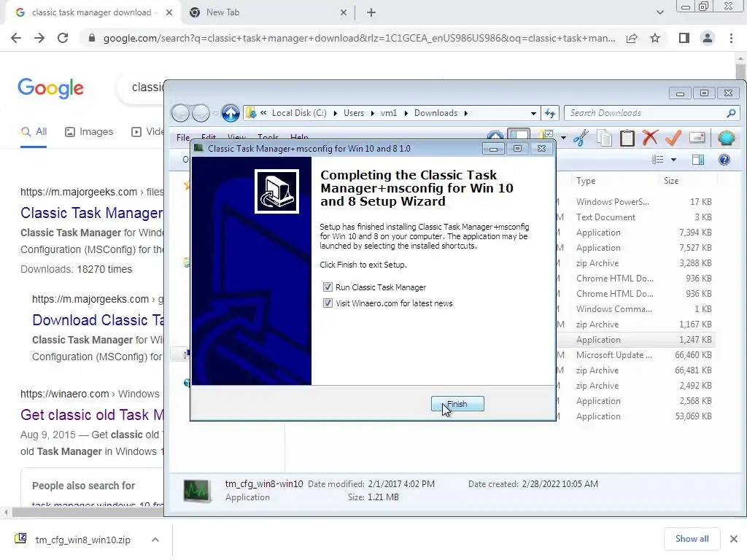Click the Explorer address bar refresh button
Screen dimensions: 747x560
click(550, 113)
